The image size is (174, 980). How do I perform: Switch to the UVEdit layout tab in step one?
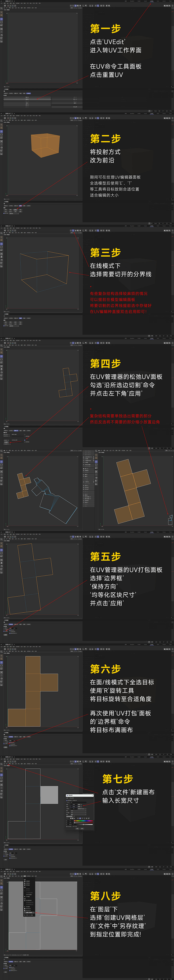152,1
